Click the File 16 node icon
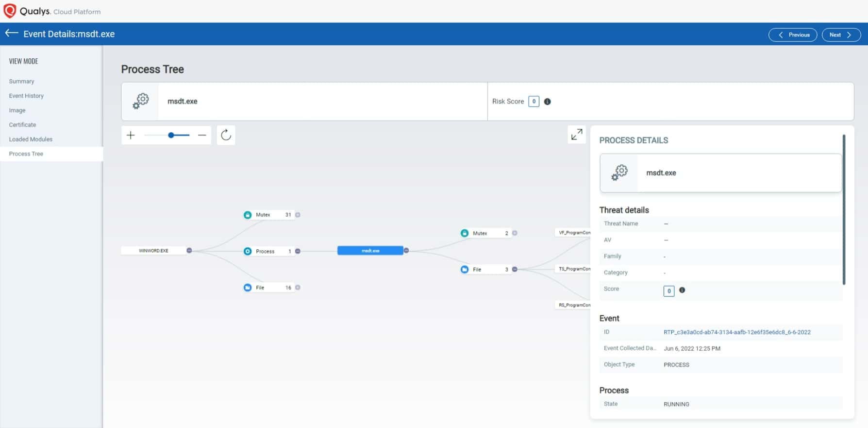 248,288
